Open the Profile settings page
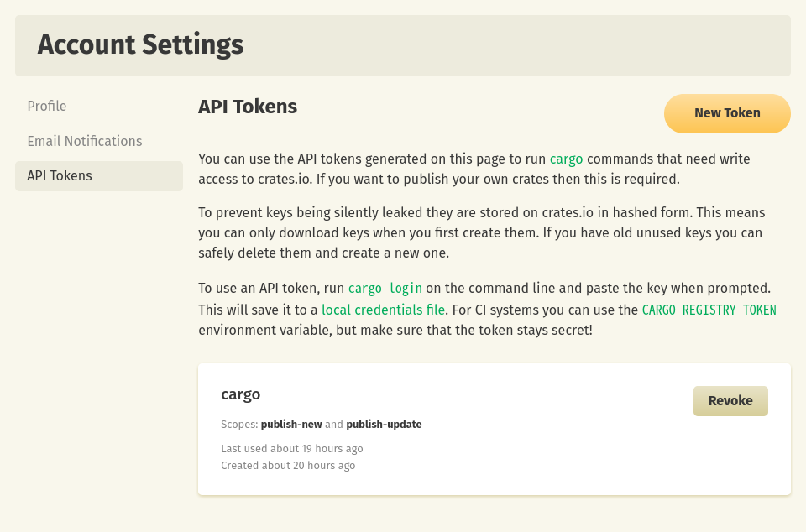806x532 pixels. 47,106
